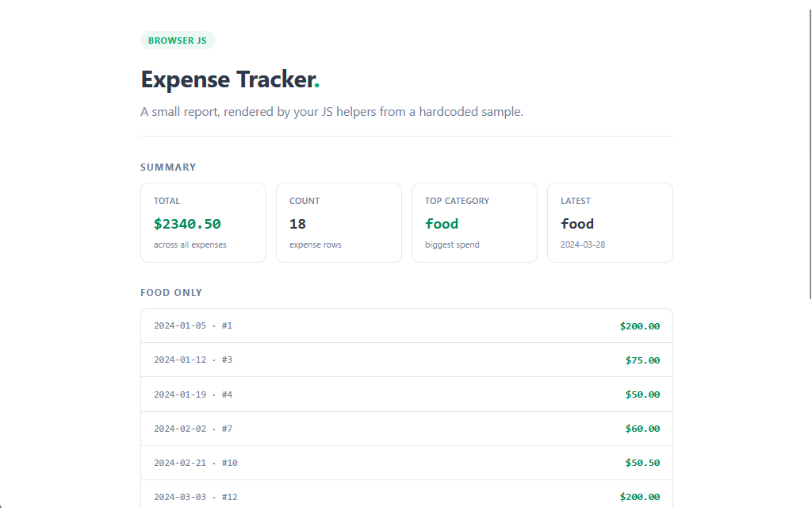Select the Expense Tracker heading
Screen dimensions: 812x508
click(230, 79)
